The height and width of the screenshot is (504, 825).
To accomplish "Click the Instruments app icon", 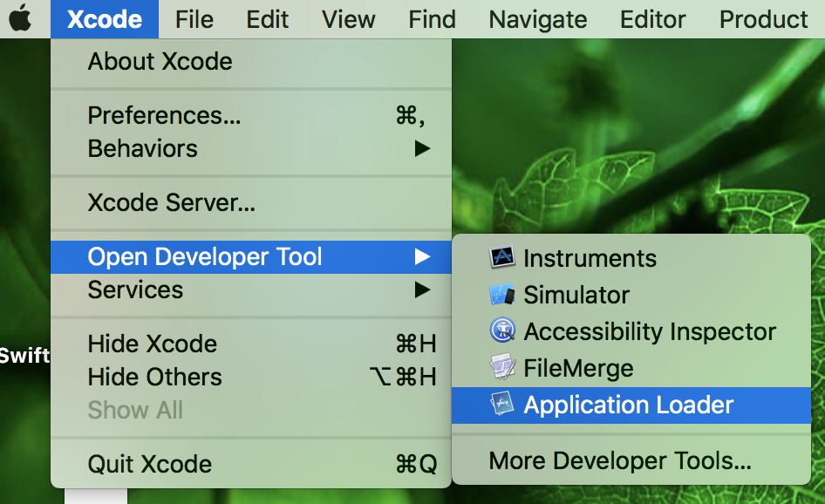I will point(502,257).
